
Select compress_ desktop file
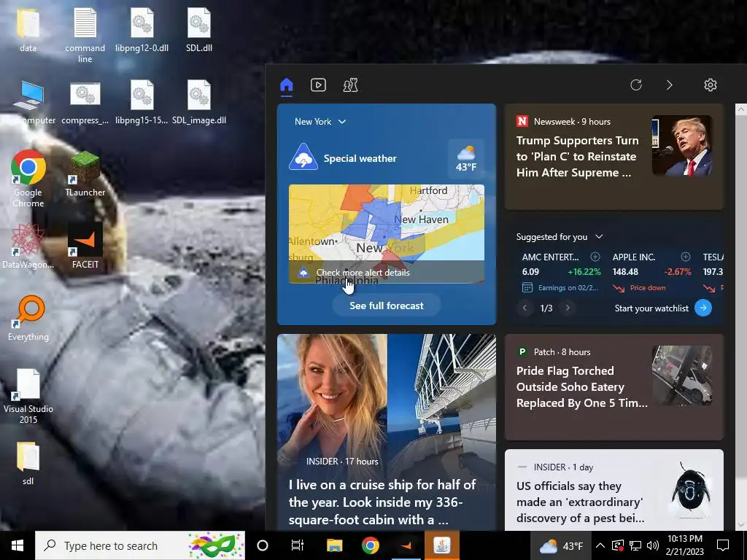(85, 102)
